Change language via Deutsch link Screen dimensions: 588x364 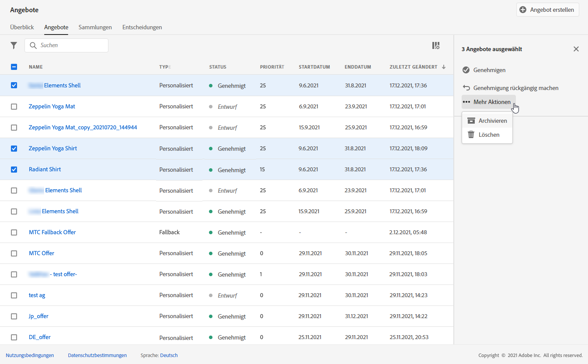169,355
